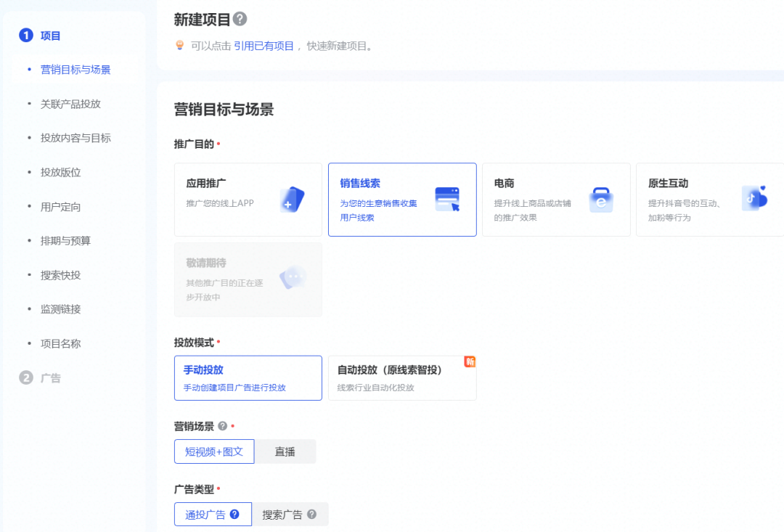Open the 引用已有项目 link
This screenshot has width=784, height=532.
pyautogui.click(x=264, y=46)
